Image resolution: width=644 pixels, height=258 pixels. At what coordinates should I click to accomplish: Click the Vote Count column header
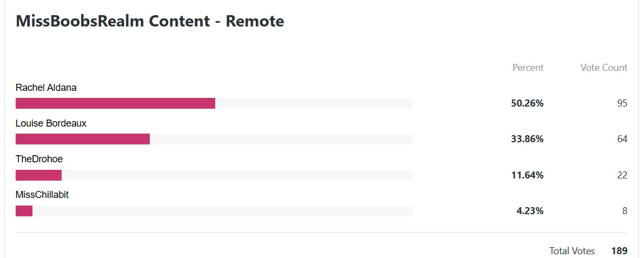(604, 68)
